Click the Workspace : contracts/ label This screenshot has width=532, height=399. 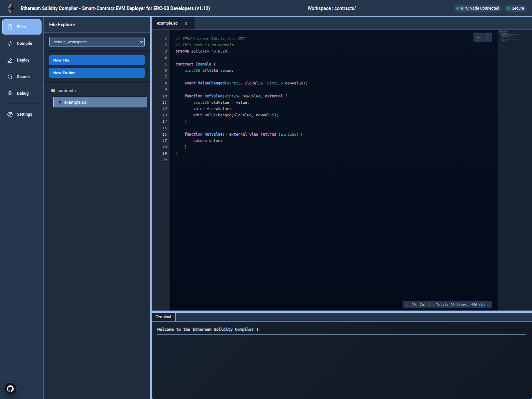[x=332, y=8]
